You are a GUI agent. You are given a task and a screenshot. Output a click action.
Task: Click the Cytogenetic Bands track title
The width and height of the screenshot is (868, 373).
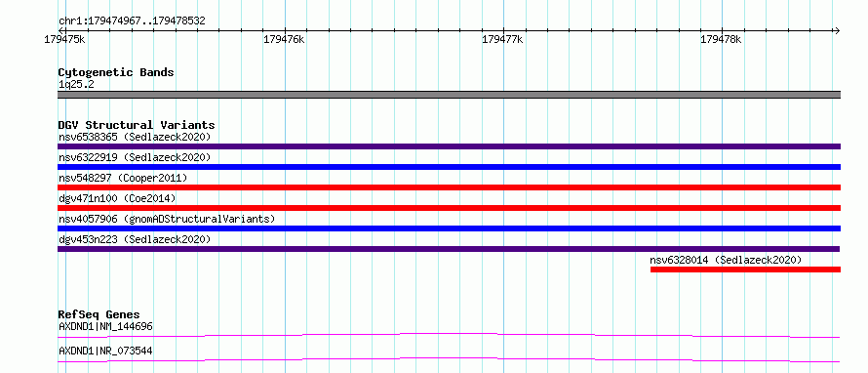tap(116, 72)
